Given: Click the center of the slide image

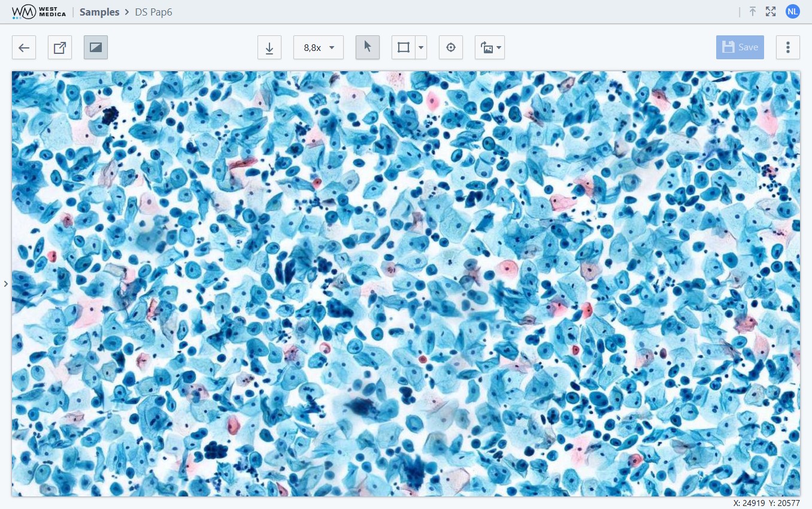Looking at the screenshot, I should [x=406, y=284].
